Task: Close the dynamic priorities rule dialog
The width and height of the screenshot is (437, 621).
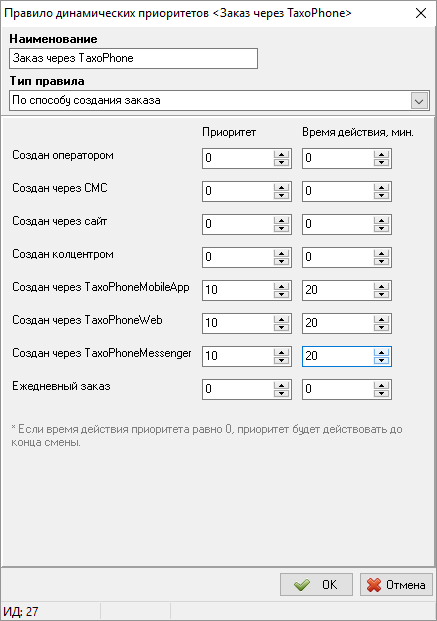Action: coord(421,13)
